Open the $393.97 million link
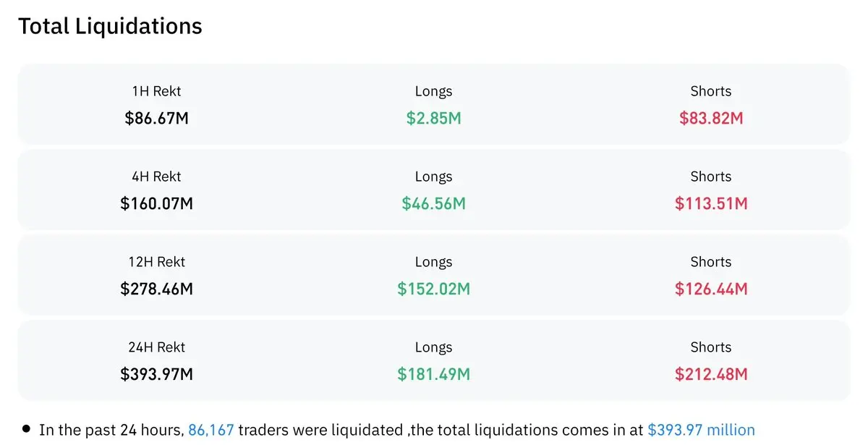 pos(701,430)
